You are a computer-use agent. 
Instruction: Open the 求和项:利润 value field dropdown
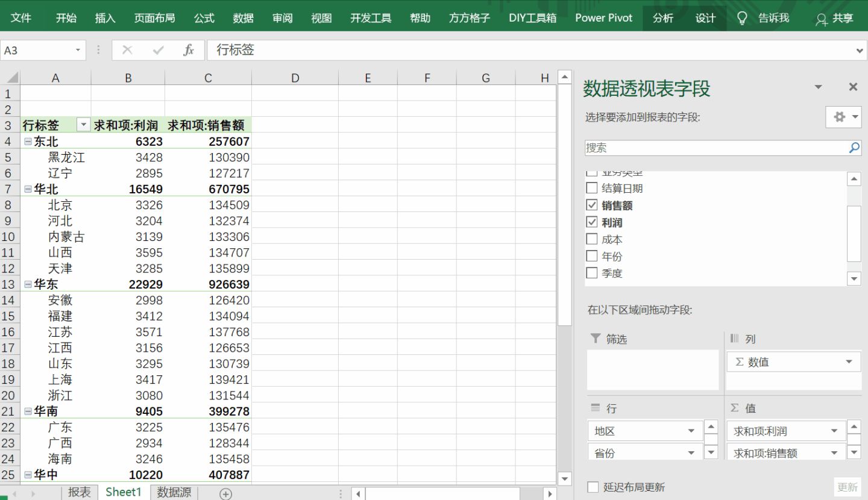coord(834,431)
